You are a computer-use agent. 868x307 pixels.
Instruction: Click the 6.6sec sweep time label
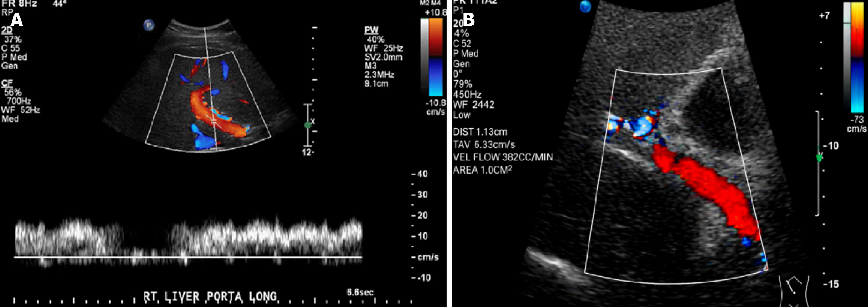[360, 292]
